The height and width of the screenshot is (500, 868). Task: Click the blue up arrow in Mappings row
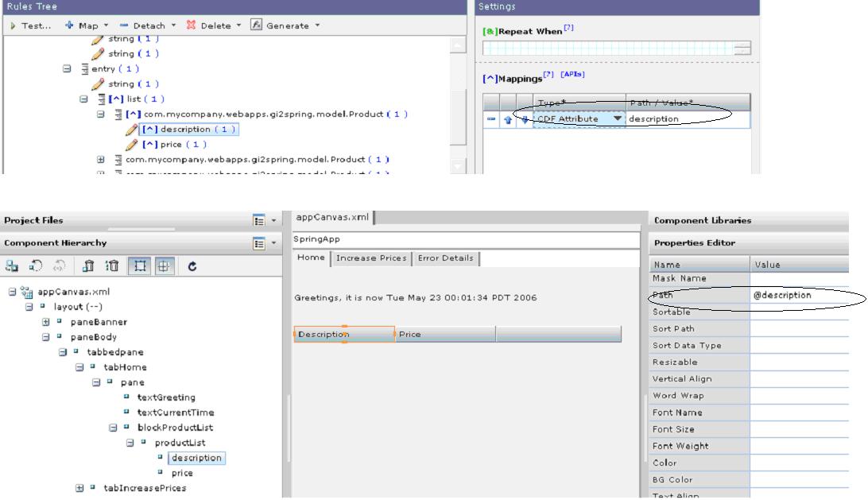pos(506,119)
